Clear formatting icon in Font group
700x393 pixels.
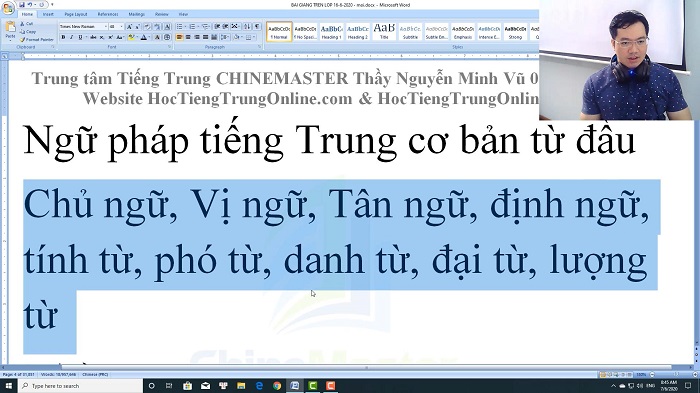[x=147, y=26]
